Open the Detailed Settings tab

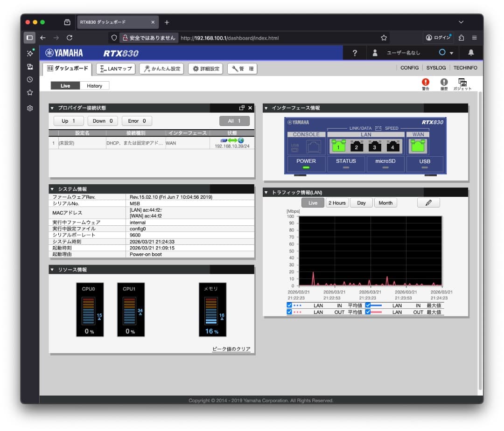206,69
